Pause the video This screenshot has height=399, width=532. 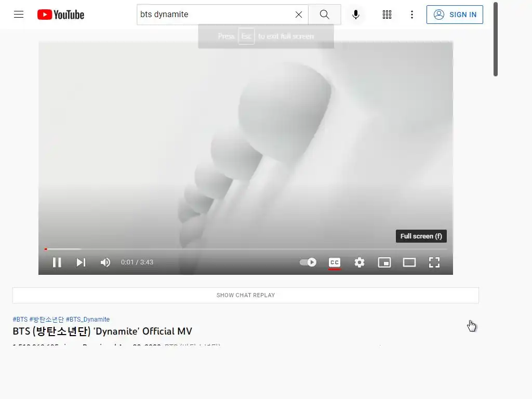pos(57,262)
